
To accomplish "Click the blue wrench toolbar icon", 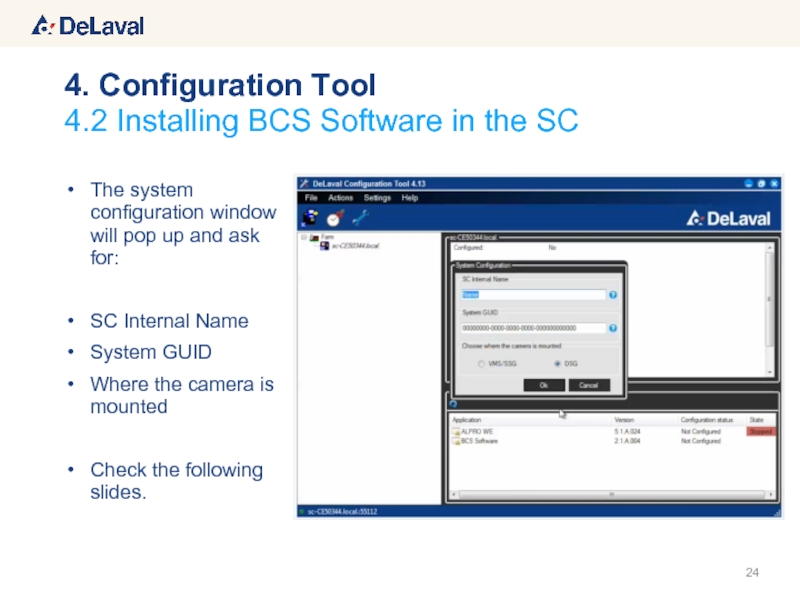I will pyautogui.click(x=360, y=217).
